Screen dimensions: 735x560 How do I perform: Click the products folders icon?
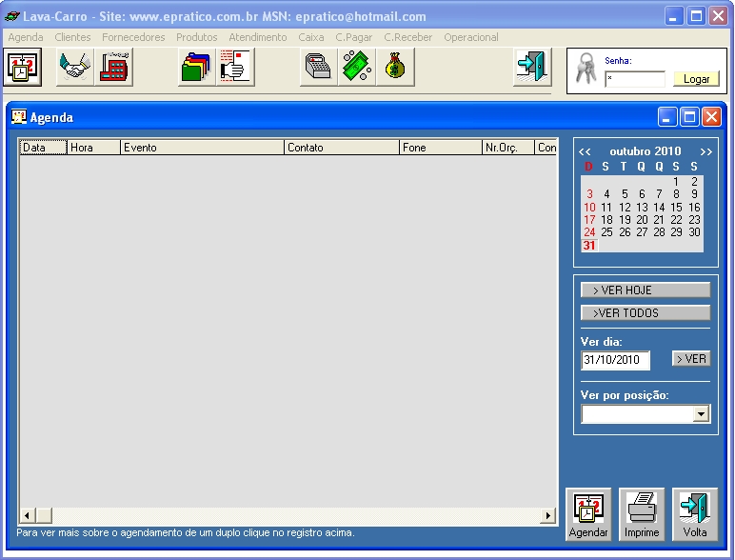pos(197,68)
